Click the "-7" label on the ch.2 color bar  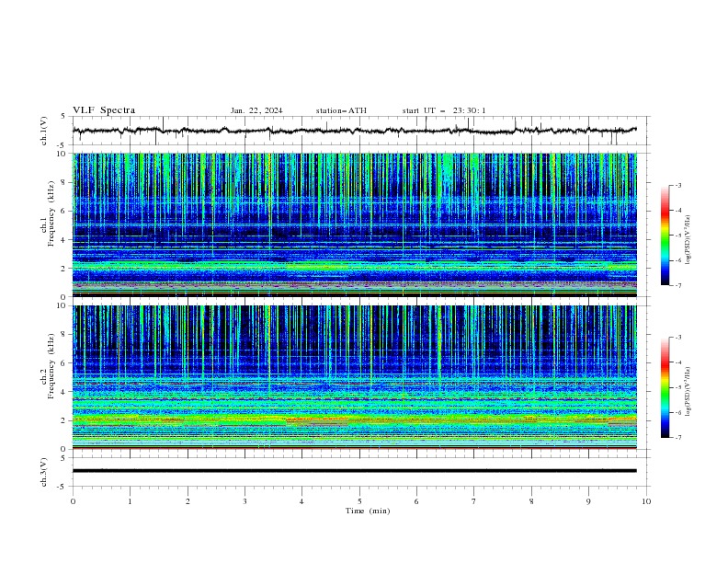click(x=677, y=438)
